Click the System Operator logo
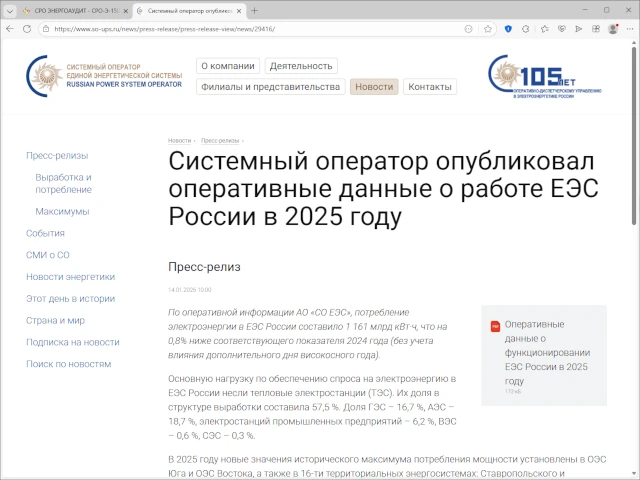This screenshot has width=640, height=480. coord(104,76)
